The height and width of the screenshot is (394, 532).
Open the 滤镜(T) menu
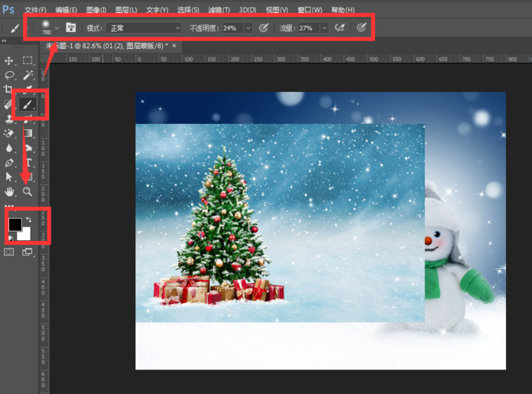pos(219,10)
